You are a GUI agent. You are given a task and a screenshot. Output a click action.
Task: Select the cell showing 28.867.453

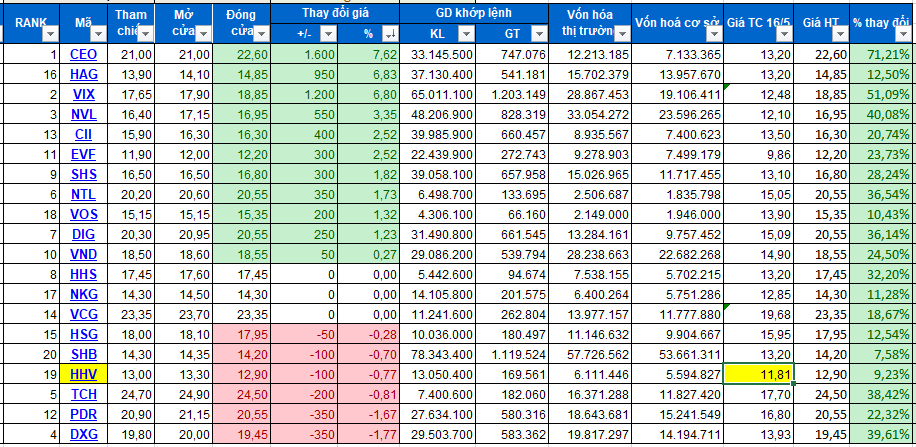click(x=589, y=95)
